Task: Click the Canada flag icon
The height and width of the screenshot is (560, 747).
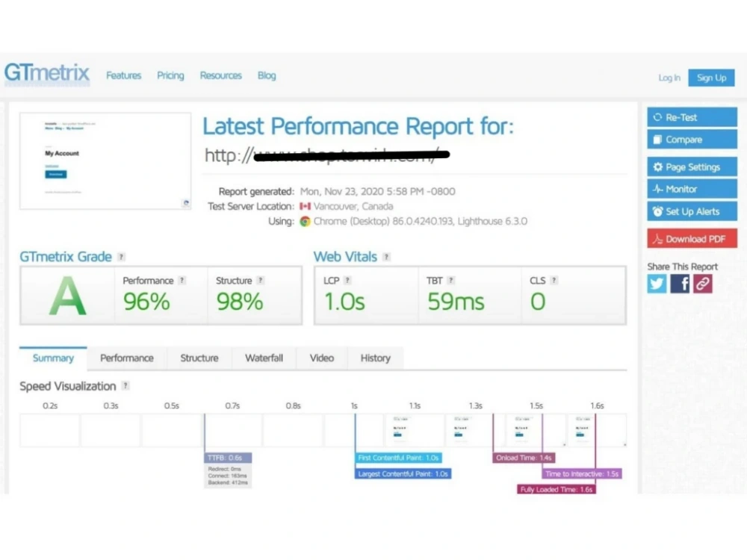Action: [305, 206]
